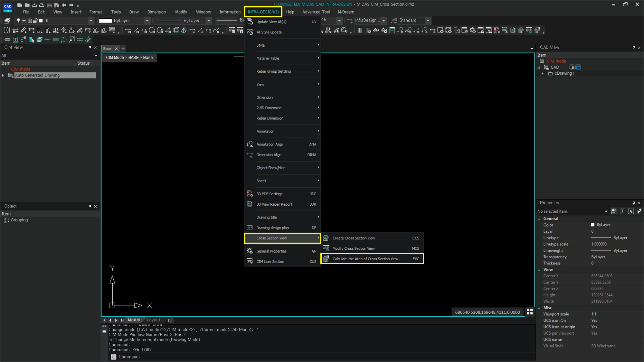This screenshot has height=362, width=644.
Task: Click the gears settings icon in right toolbar
Action: [472, 30]
